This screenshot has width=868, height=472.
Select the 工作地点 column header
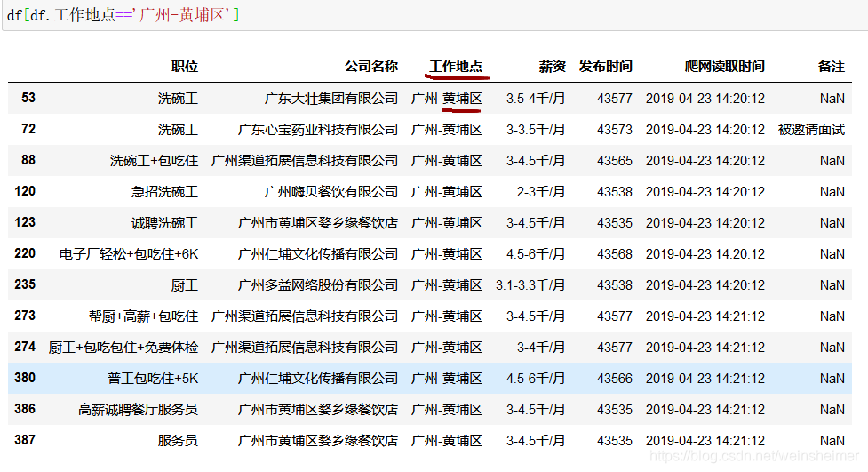tap(456, 67)
